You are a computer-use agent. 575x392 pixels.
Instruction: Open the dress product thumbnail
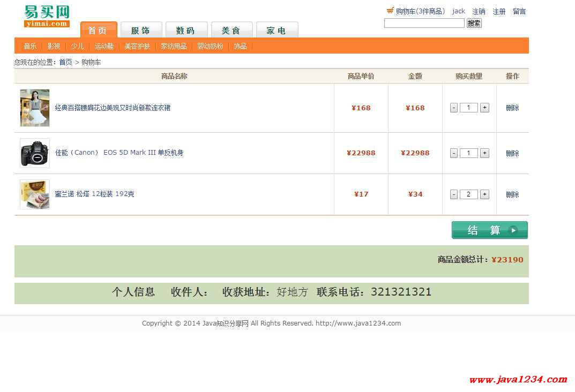pyautogui.click(x=35, y=108)
